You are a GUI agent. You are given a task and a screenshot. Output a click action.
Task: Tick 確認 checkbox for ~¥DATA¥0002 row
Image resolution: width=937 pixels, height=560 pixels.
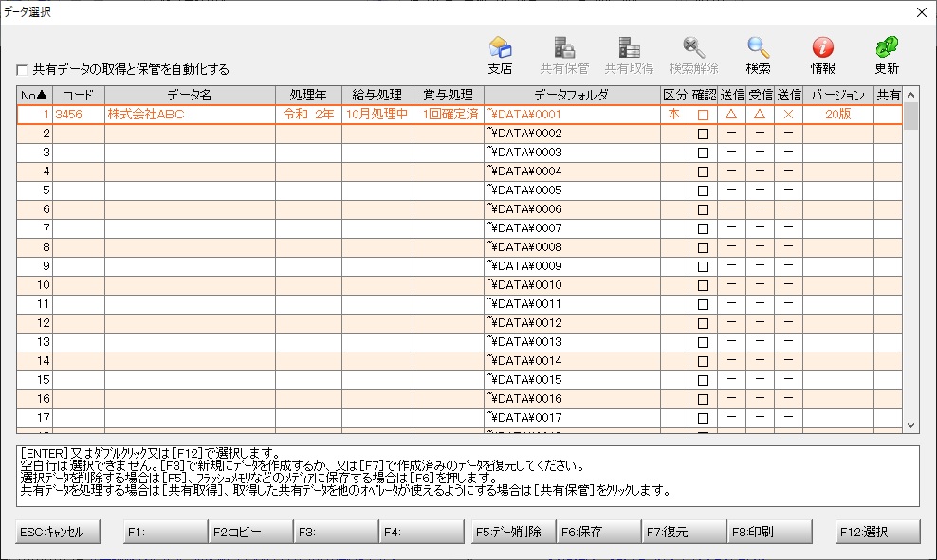[704, 134]
